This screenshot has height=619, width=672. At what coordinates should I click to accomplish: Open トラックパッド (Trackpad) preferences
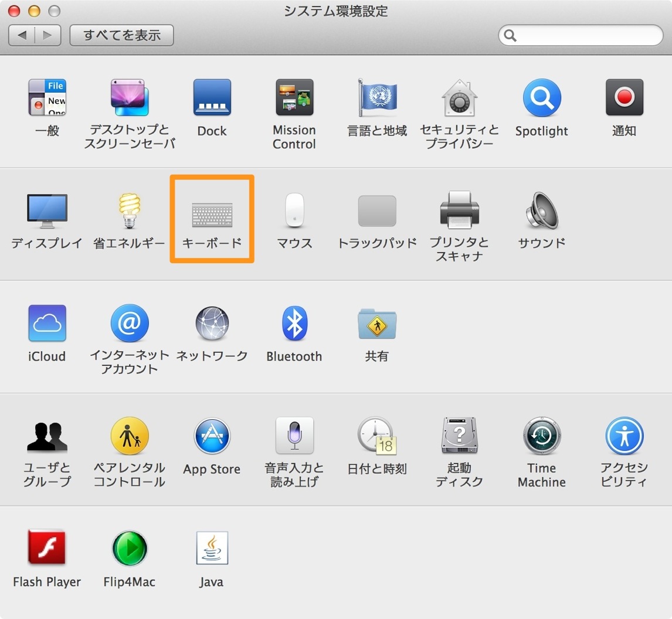click(x=377, y=211)
